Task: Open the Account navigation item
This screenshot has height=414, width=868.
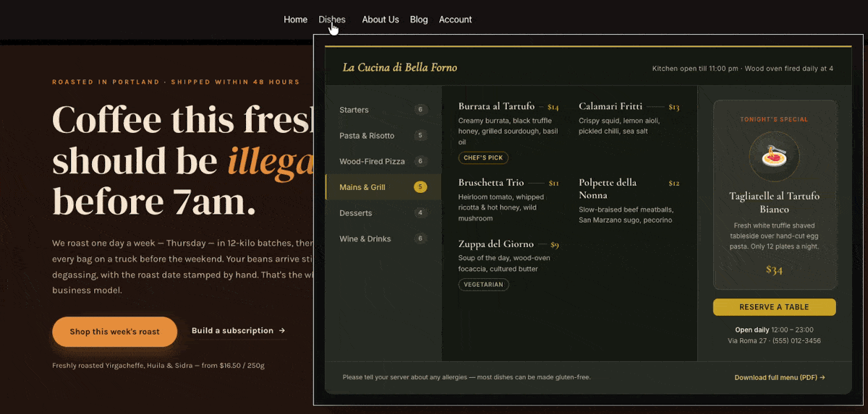Action: 455,20
